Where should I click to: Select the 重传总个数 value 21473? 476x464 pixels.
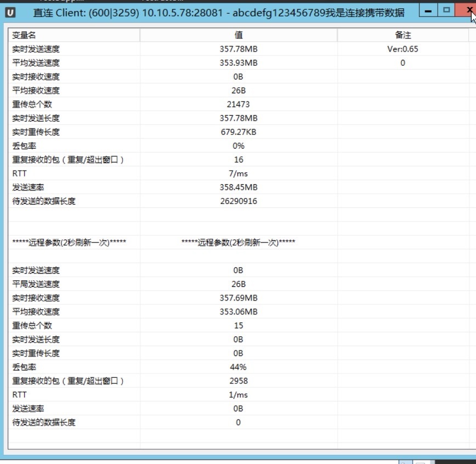click(x=239, y=104)
